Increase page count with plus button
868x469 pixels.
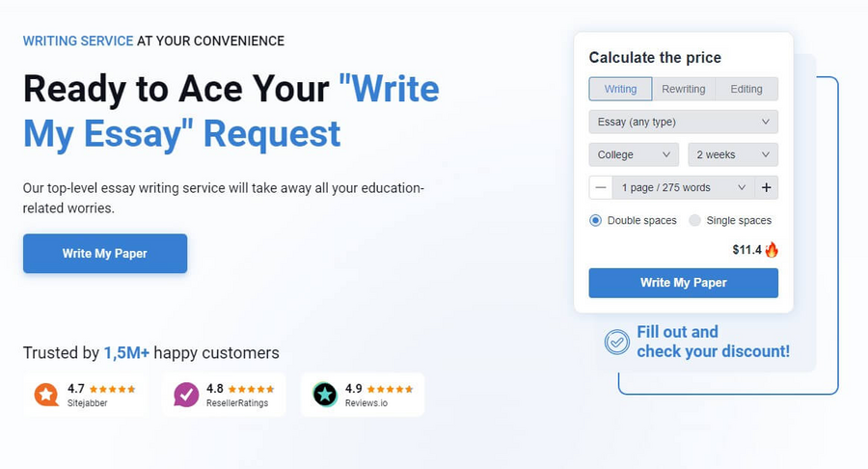point(767,187)
